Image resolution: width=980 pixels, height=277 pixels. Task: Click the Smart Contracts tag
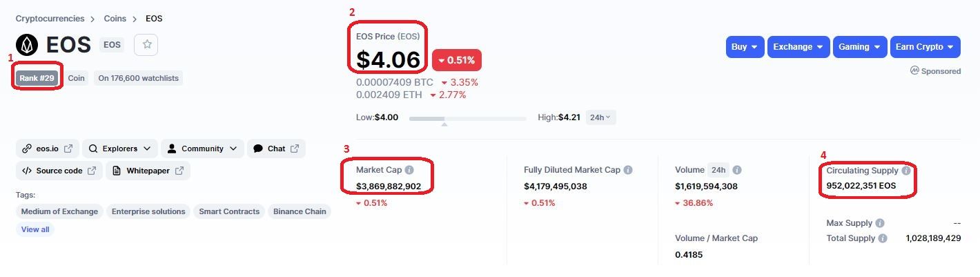(229, 211)
